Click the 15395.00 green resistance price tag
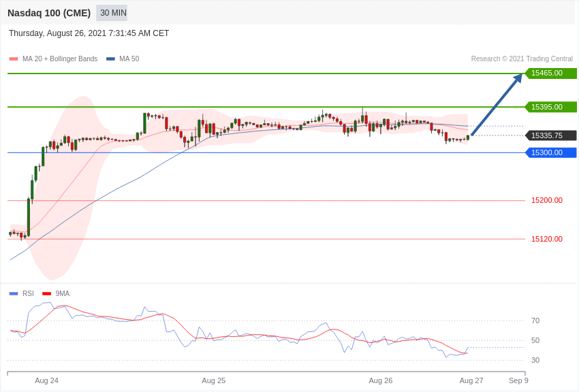Image resolution: width=579 pixels, height=392 pixels. (x=550, y=107)
